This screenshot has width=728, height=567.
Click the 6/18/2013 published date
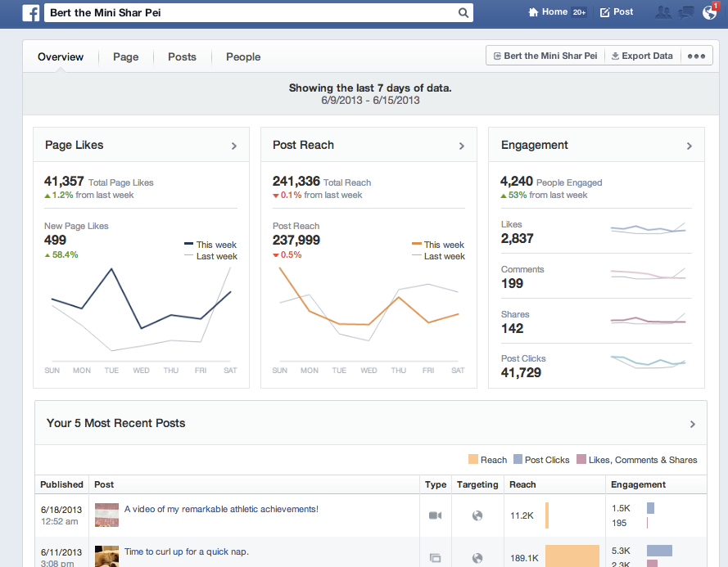(61, 510)
